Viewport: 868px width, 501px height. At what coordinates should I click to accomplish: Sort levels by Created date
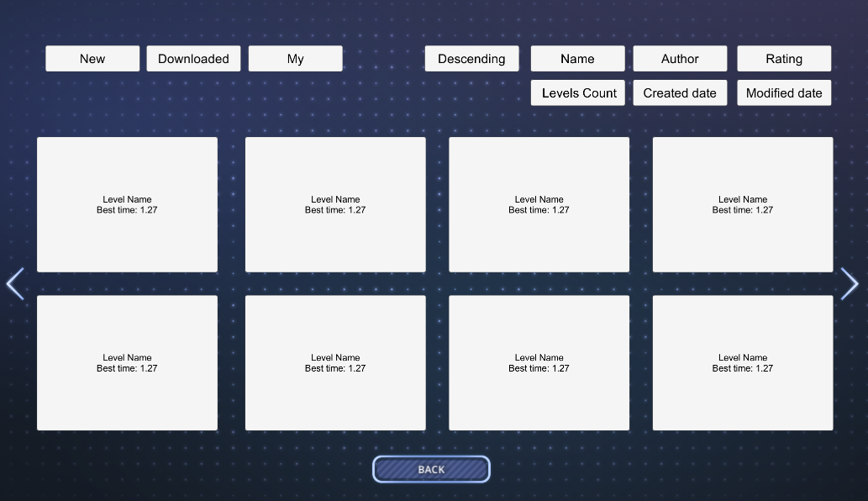coord(681,93)
